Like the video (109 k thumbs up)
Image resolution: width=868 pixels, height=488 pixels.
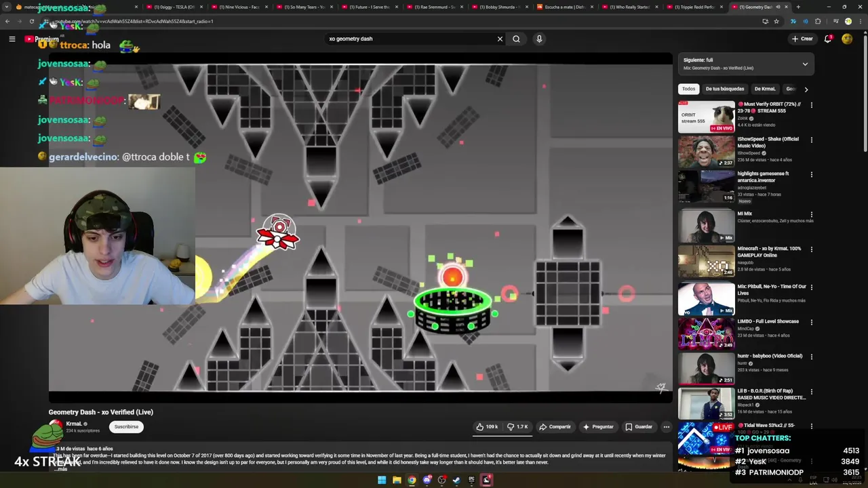point(487,427)
